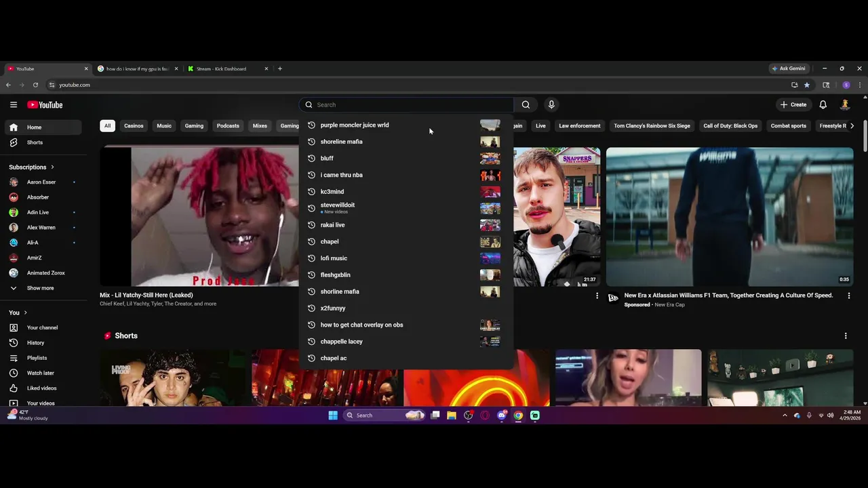Choose 'bluff' search suggestion
868x488 pixels.
pos(406,158)
